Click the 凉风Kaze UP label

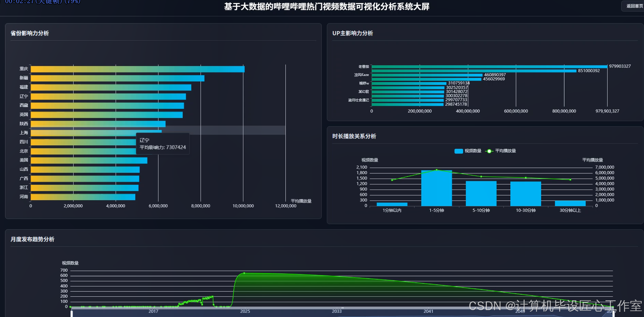[x=361, y=75]
